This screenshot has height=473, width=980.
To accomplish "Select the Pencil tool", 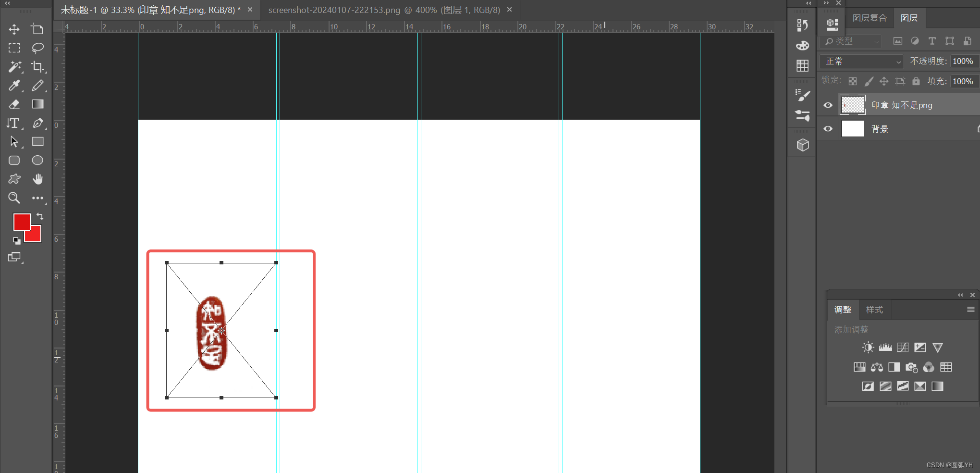I will point(37,86).
